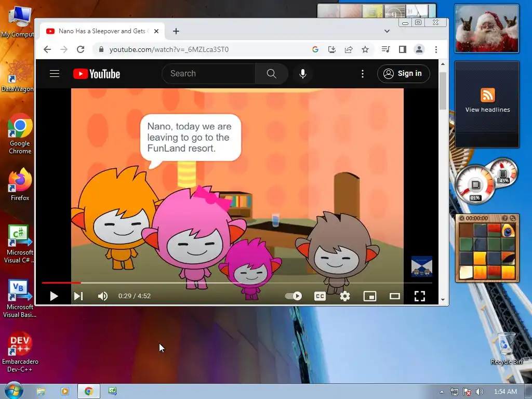The image size is (532, 399).
Task: Open the YouTube guide hamburger menu
Action: coord(55,74)
